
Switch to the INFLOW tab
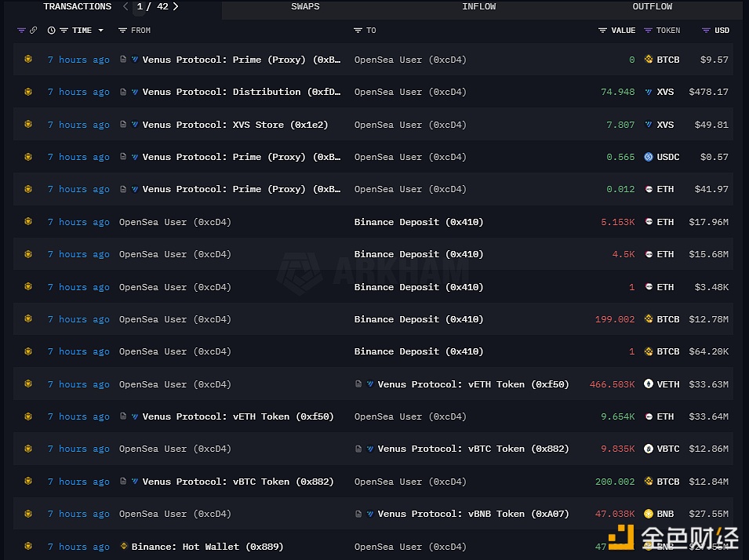click(478, 7)
